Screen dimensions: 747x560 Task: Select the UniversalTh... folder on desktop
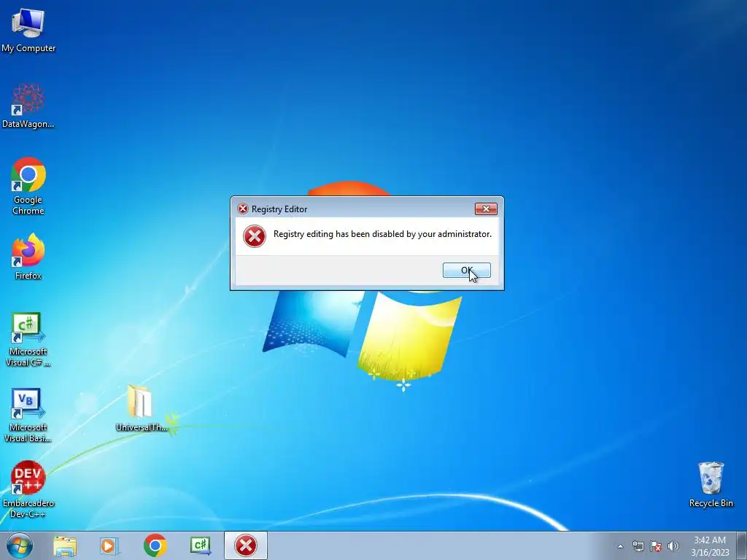141,408
